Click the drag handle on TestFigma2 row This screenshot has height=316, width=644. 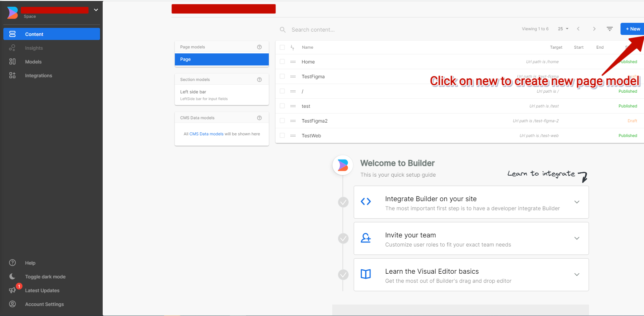point(293,121)
